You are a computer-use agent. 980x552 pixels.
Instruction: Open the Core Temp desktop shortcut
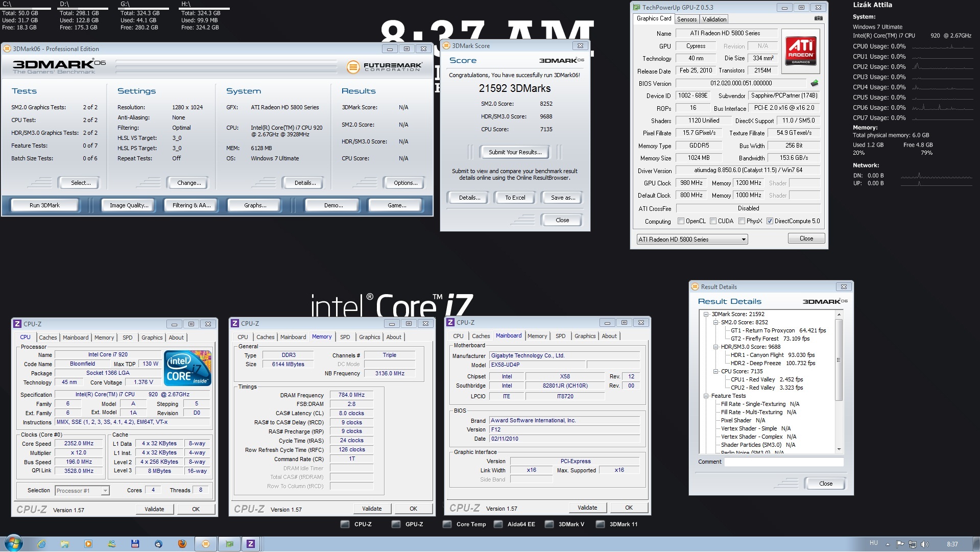(x=464, y=524)
